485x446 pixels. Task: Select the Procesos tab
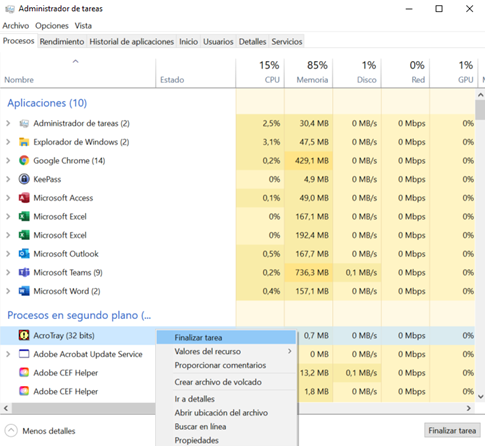[19, 41]
